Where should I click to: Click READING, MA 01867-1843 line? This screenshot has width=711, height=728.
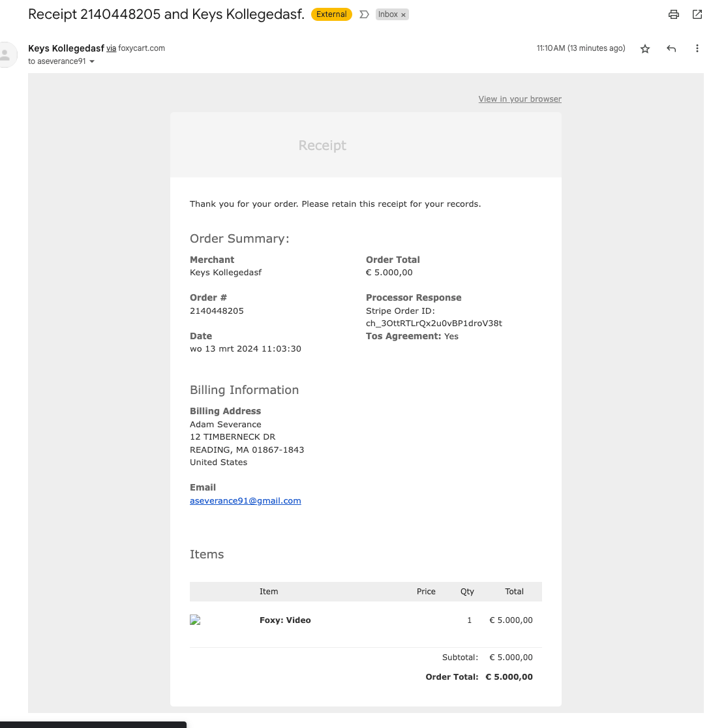coord(247,450)
